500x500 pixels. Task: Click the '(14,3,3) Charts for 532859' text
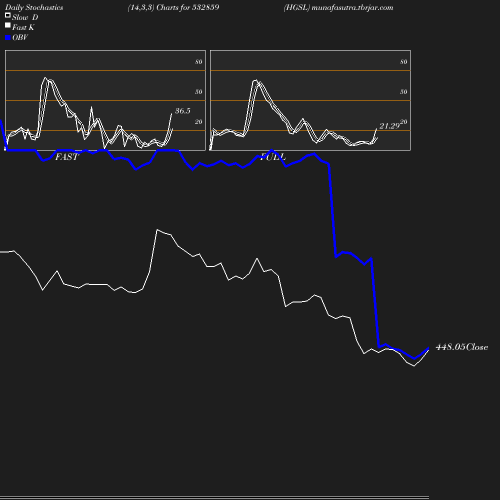[173, 8]
